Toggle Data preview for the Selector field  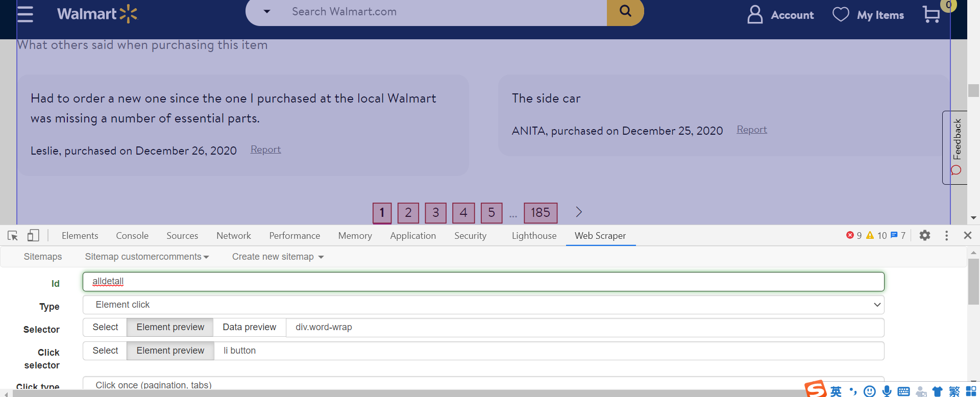coord(249,327)
